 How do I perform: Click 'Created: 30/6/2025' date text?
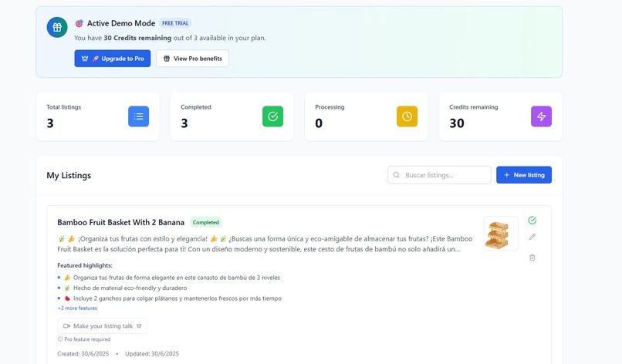point(83,354)
